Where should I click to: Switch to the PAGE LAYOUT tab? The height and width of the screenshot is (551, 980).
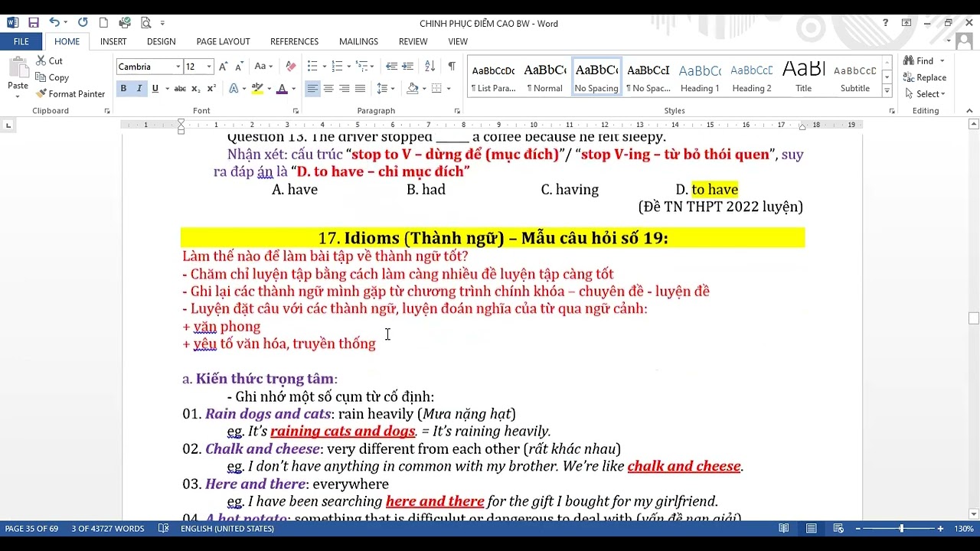[x=223, y=41]
